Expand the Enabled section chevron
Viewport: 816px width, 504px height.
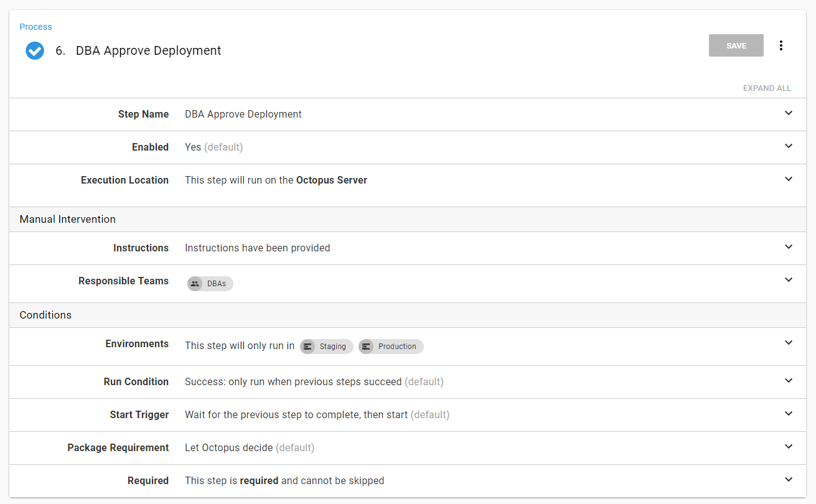pos(789,146)
